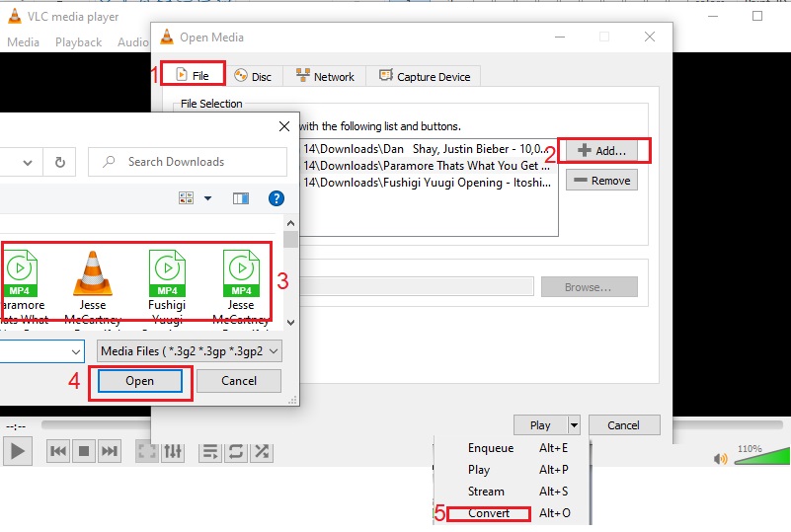Minimize the Open Media dialog
Image resolution: width=791 pixels, height=532 pixels.
click(560, 37)
